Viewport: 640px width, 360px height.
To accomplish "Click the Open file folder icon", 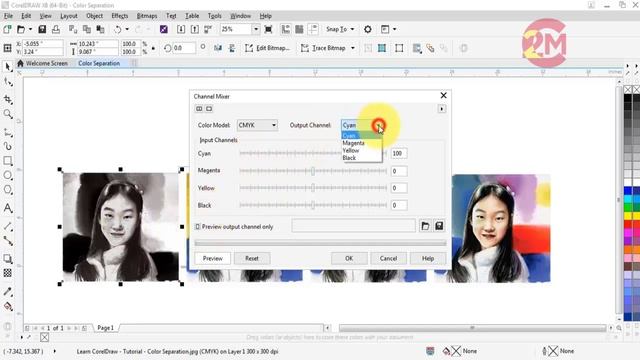I will coord(21,29).
